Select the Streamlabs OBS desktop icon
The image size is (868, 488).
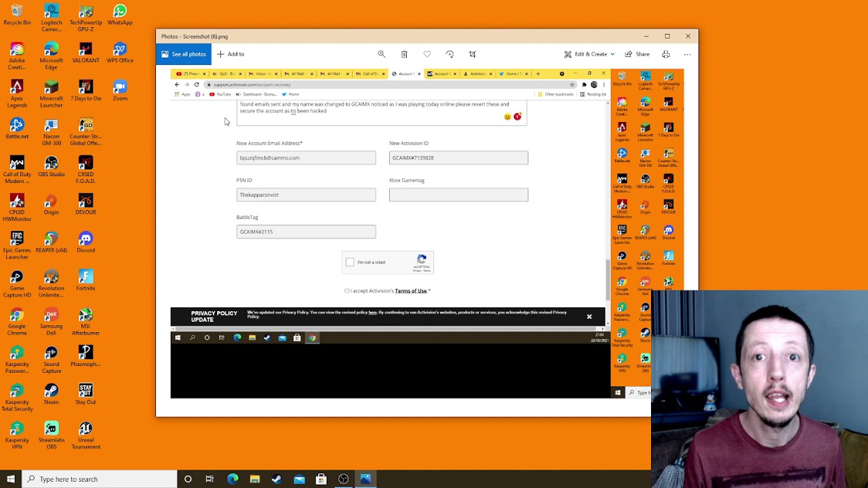(52, 436)
